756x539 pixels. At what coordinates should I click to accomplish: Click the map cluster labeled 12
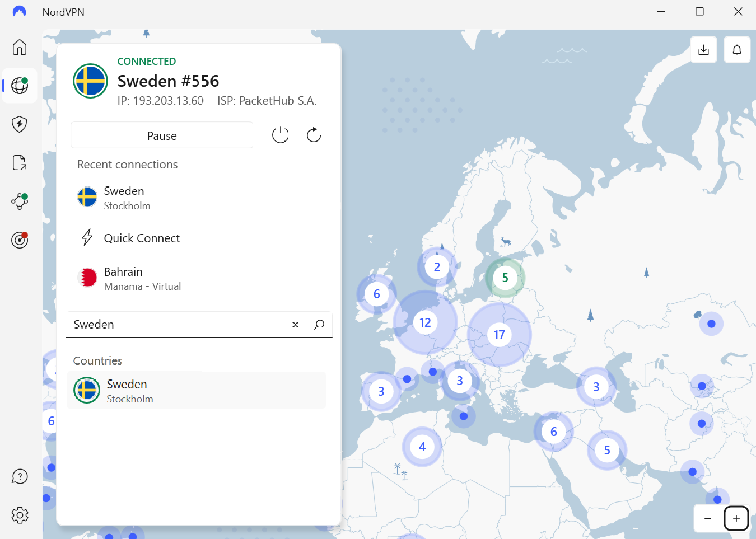click(425, 322)
